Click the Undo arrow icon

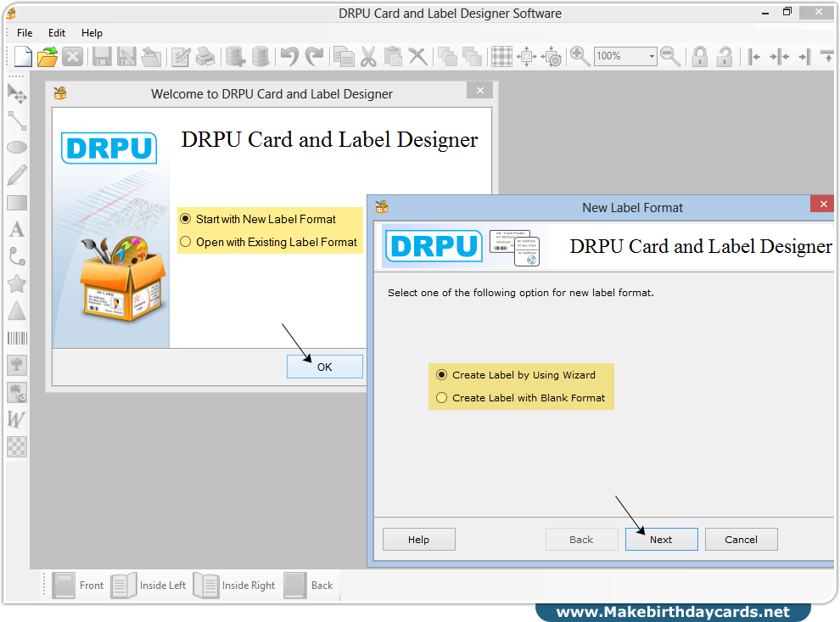(x=290, y=56)
